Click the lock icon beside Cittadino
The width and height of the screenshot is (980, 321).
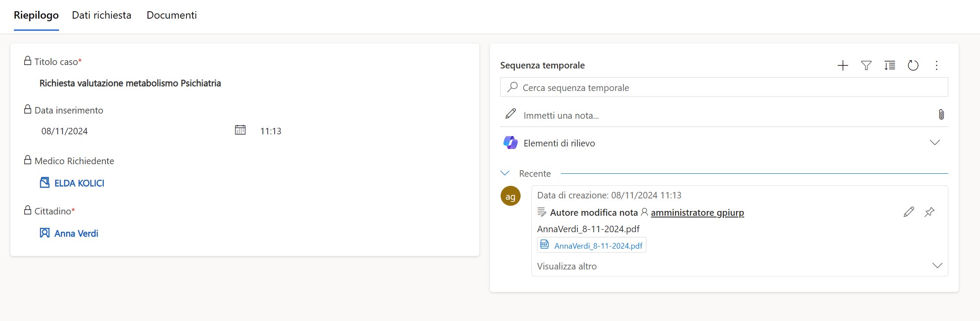pos(28,210)
